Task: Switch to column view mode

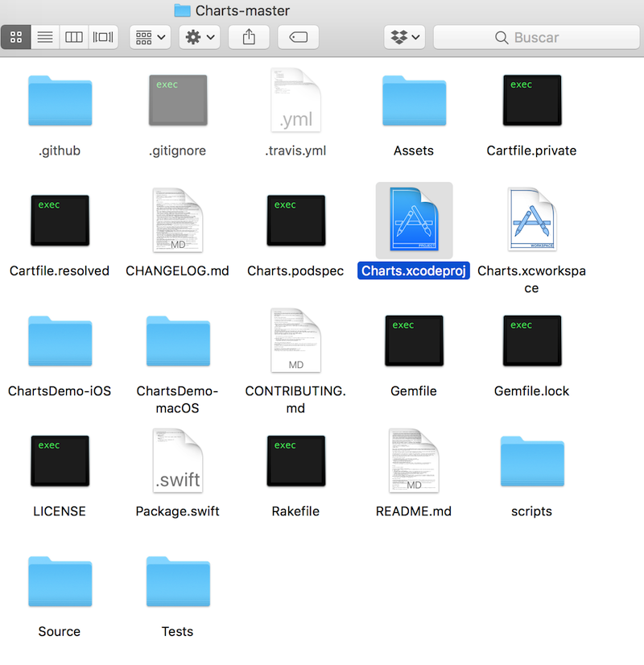Action: [x=74, y=37]
